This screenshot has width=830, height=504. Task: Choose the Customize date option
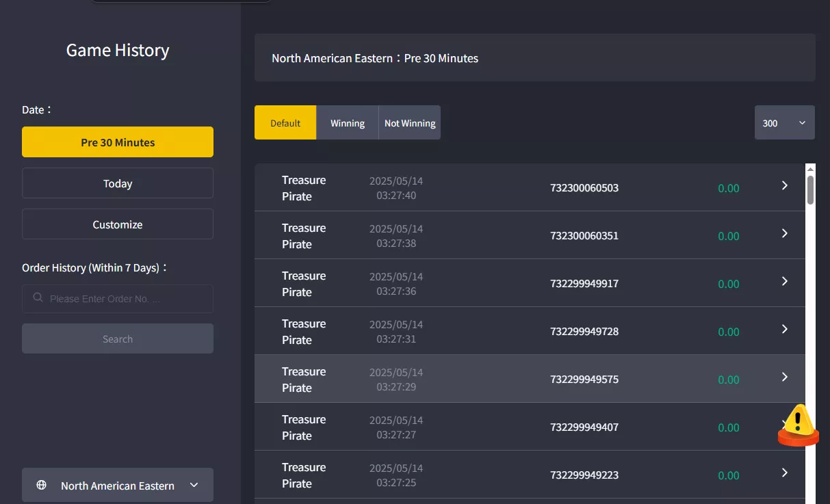pos(118,224)
